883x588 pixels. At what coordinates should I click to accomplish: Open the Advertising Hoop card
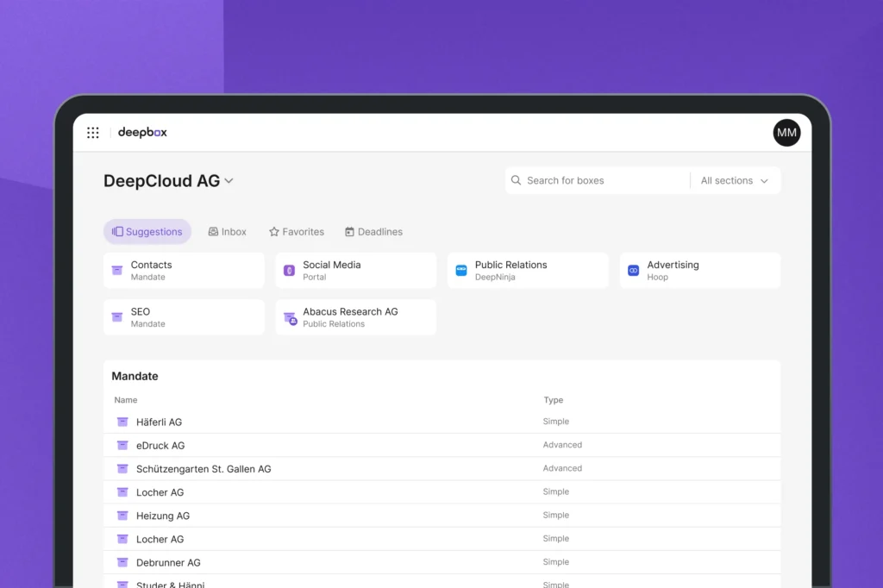tap(700, 271)
